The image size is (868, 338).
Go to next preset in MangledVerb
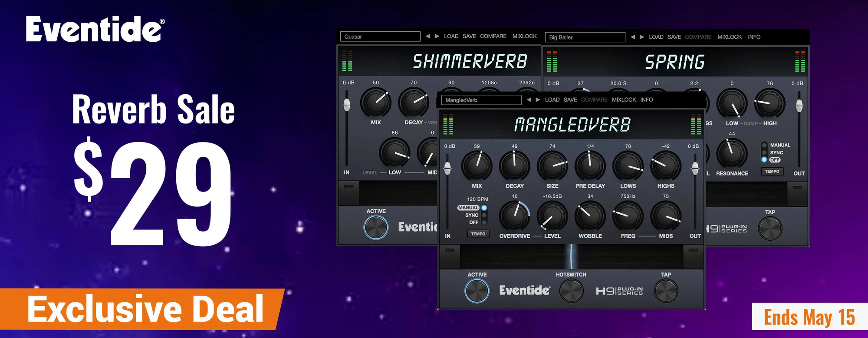pos(538,99)
